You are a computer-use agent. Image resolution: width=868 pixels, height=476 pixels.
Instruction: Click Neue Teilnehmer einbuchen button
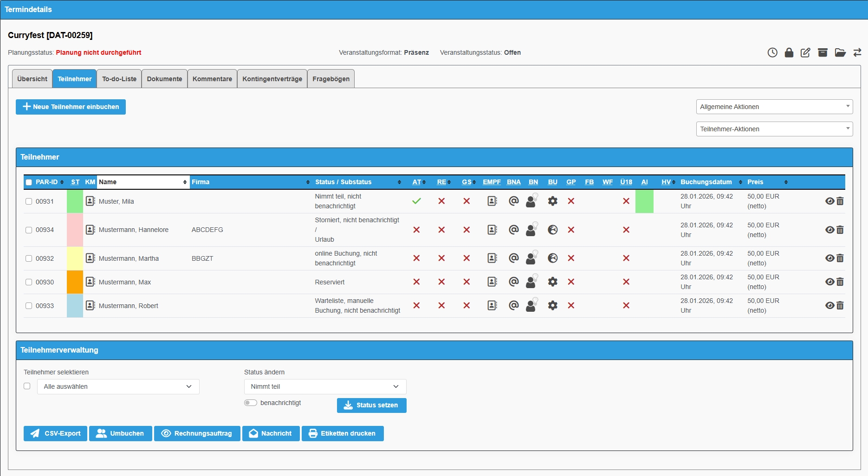(71, 107)
